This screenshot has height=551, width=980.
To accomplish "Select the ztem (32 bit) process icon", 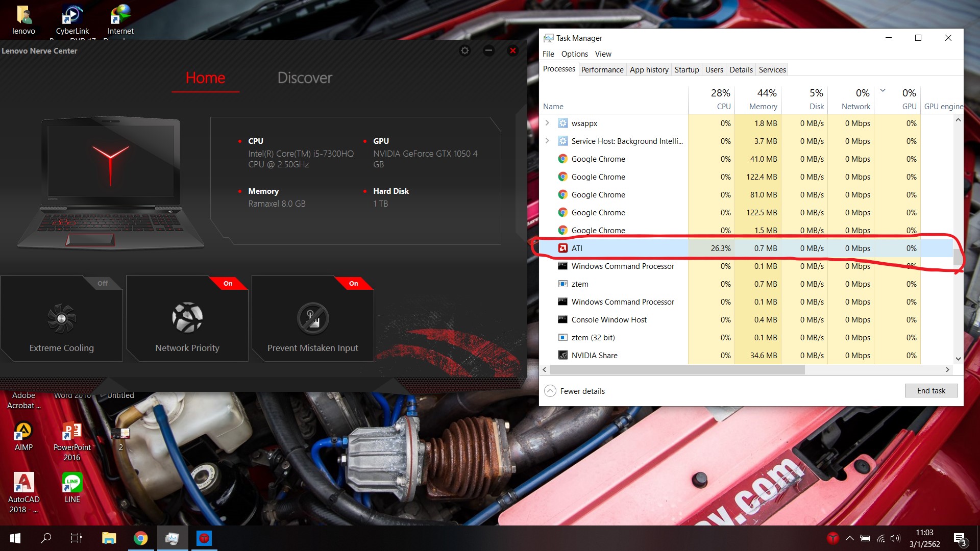I will click(x=562, y=337).
